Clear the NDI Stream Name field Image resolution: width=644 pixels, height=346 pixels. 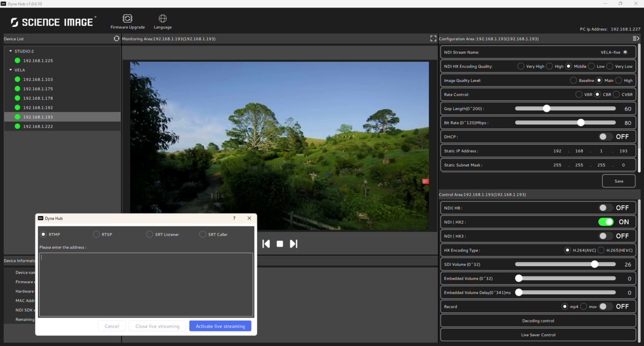[x=625, y=52]
